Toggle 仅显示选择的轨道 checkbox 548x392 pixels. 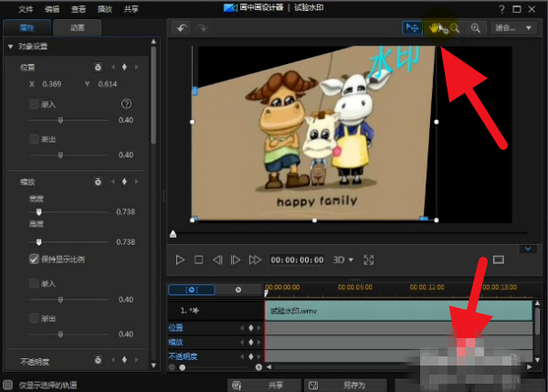pos(8,385)
